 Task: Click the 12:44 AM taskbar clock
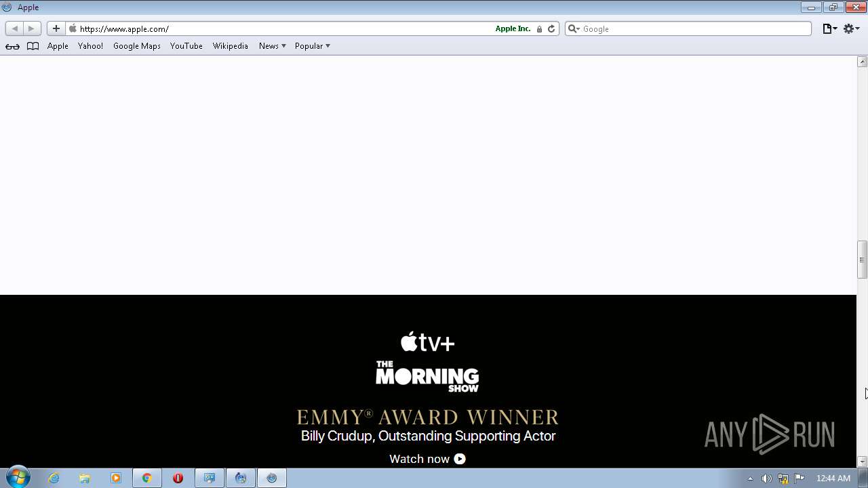coord(833,479)
